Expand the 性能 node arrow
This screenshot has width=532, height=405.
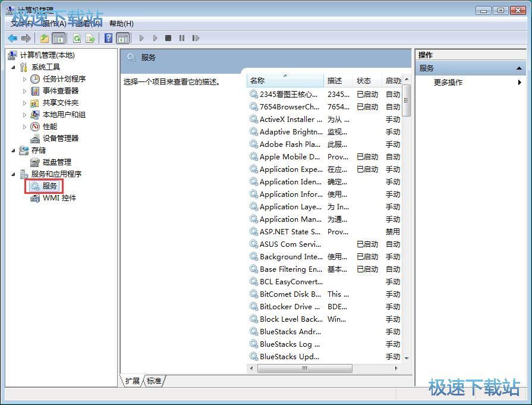[24, 127]
